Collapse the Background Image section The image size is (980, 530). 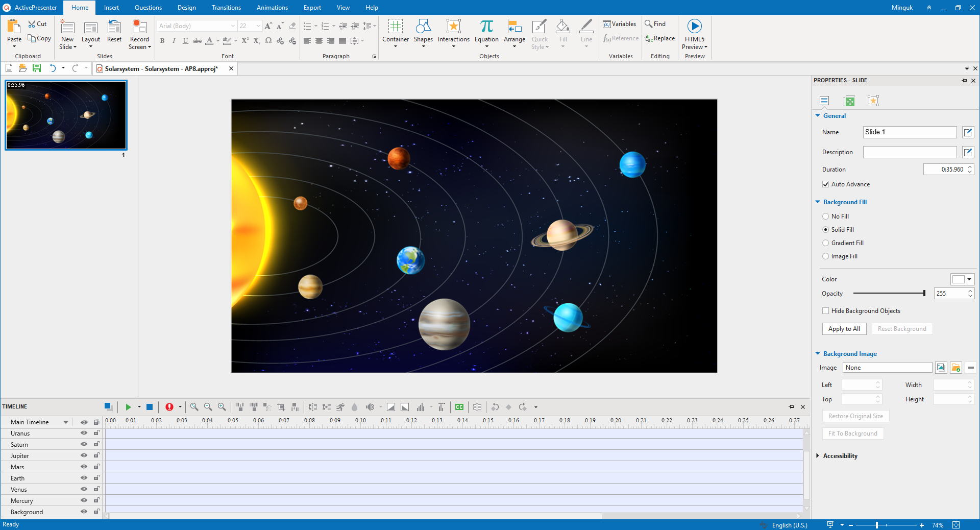(818, 354)
